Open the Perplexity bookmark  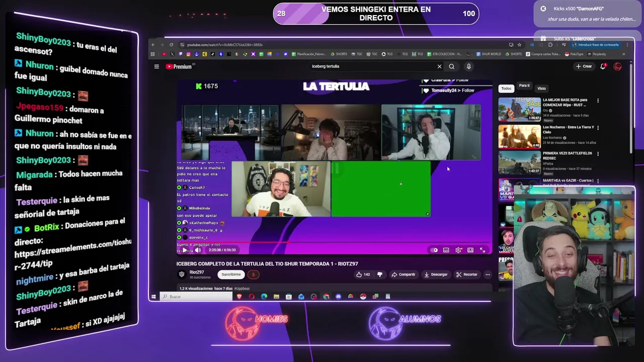(596, 54)
